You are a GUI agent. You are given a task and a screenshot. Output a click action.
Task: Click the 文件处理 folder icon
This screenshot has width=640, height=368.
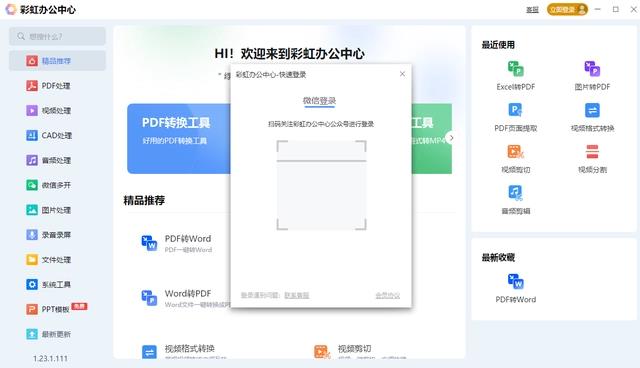[x=32, y=260]
